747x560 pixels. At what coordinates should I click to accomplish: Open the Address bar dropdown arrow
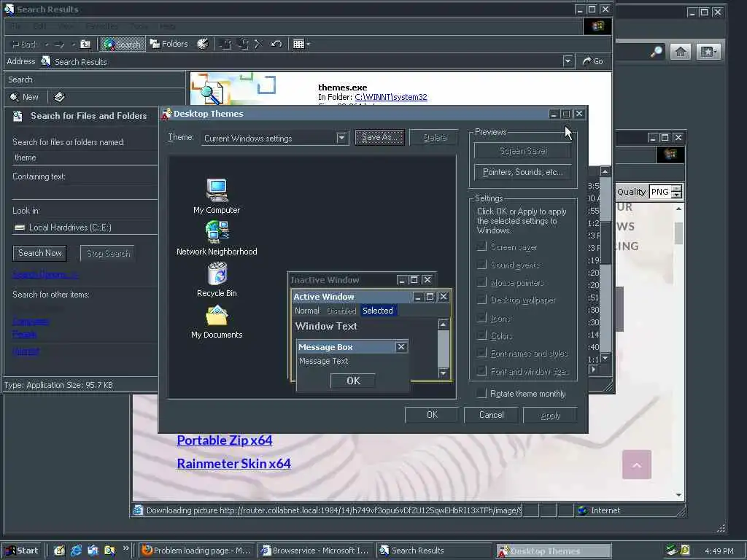(x=568, y=61)
